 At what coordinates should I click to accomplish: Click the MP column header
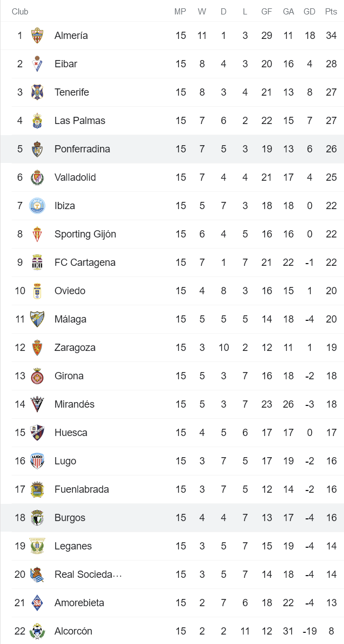180,11
